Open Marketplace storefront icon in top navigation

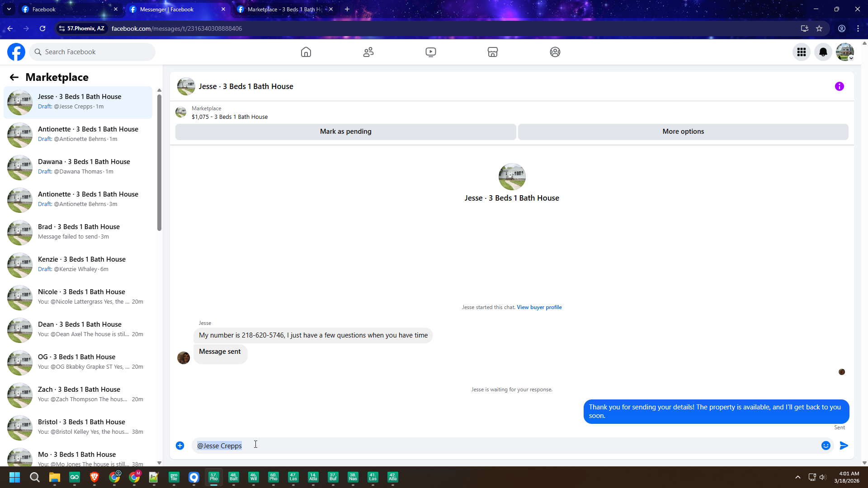tap(493, 52)
